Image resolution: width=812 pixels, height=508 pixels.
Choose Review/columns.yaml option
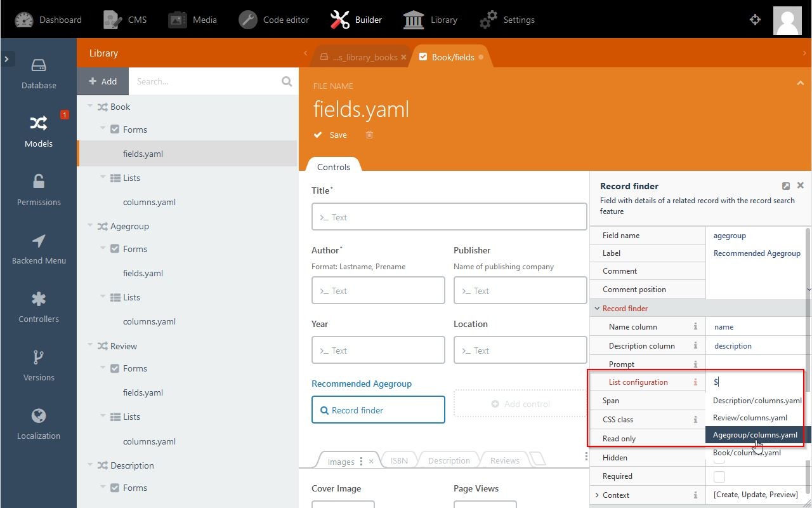(750, 418)
